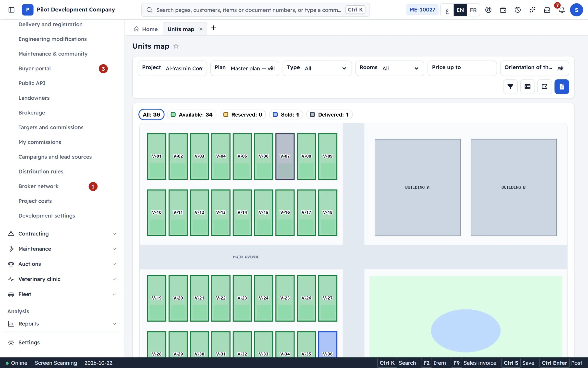The image size is (588, 368).
Task: Open the wallet icon in header
Action: [503, 10]
